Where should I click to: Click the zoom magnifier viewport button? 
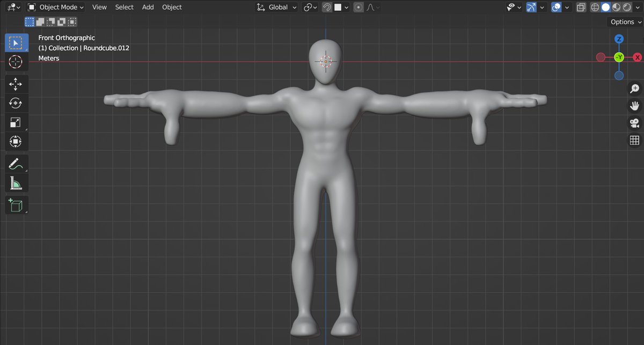click(634, 89)
